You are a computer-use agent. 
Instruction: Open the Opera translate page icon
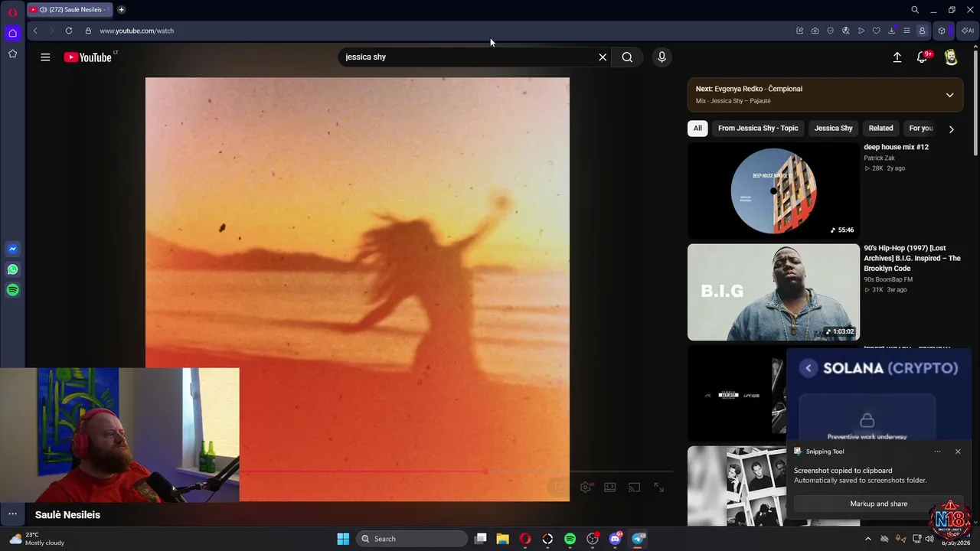(846, 31)
